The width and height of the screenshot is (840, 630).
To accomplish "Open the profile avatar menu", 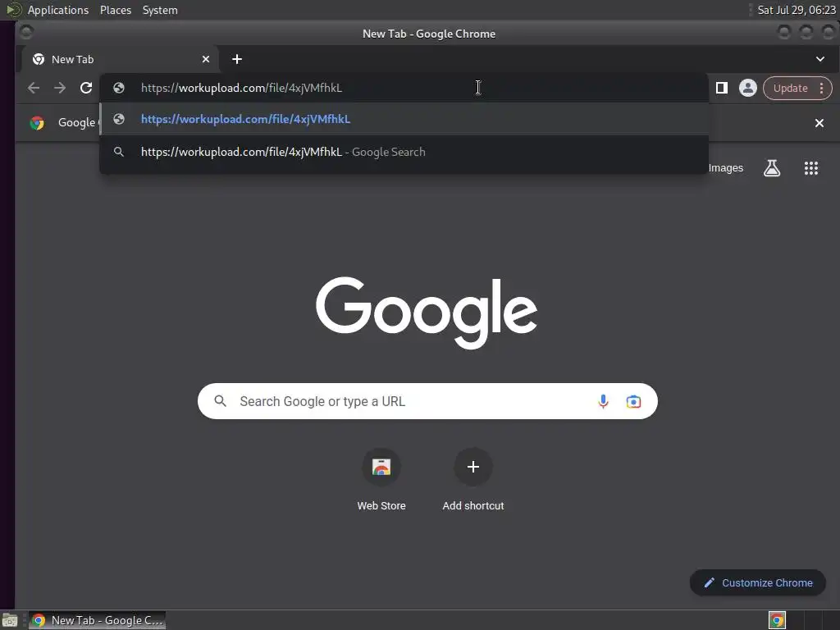I will (748, 88).
